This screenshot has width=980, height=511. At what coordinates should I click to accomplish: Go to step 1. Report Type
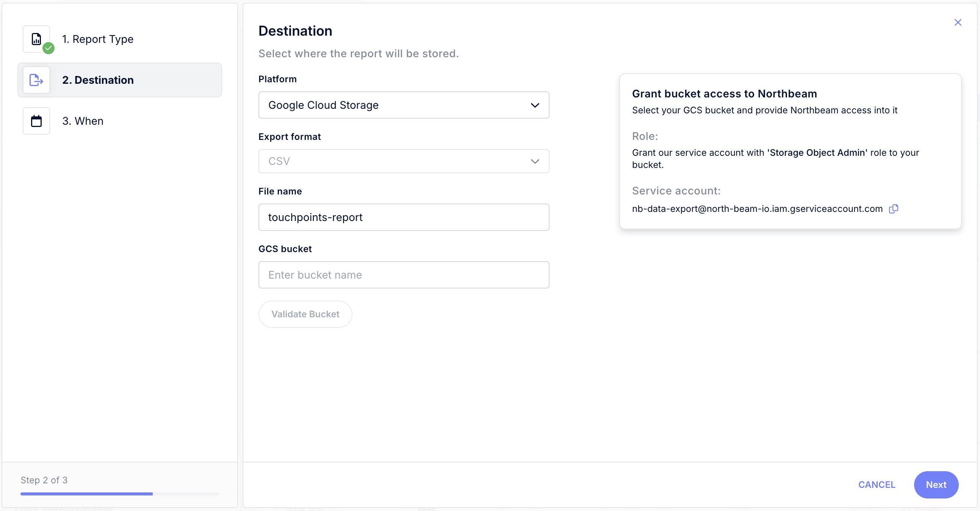[x=98, y=39]
